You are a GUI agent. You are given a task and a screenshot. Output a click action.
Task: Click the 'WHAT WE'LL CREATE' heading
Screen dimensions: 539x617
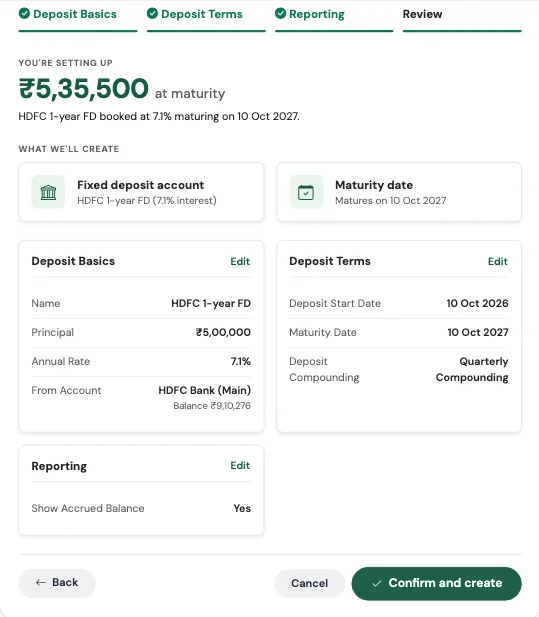pos(69,149)
